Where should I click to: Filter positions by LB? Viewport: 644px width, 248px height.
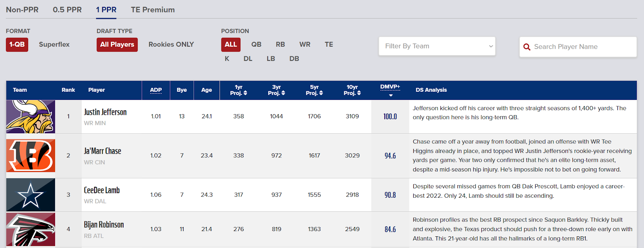pyautogui.click(x=271, y=59)
